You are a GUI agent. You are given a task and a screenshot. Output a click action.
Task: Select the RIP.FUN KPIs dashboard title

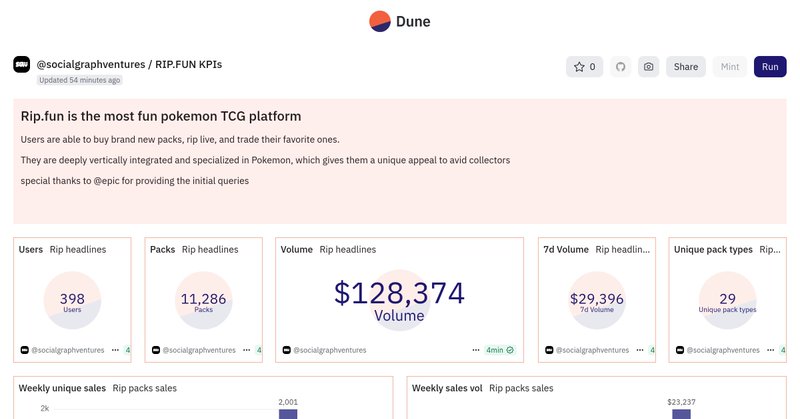188,64
